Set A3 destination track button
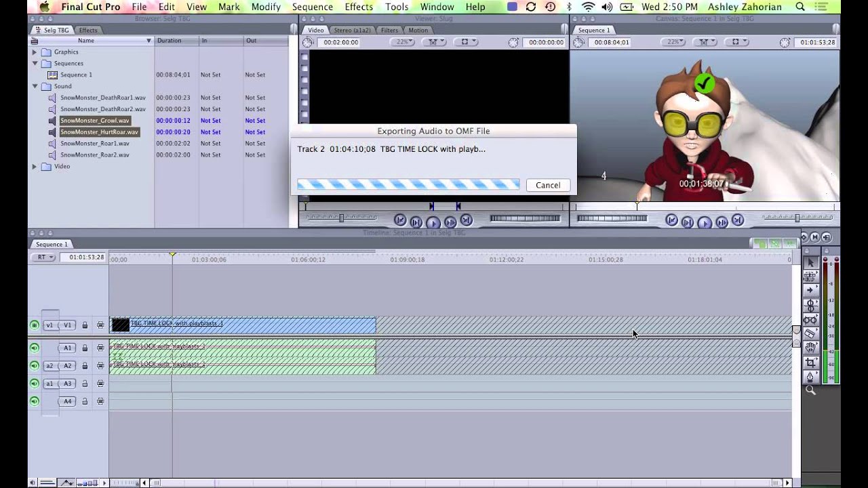 (67, 384)
